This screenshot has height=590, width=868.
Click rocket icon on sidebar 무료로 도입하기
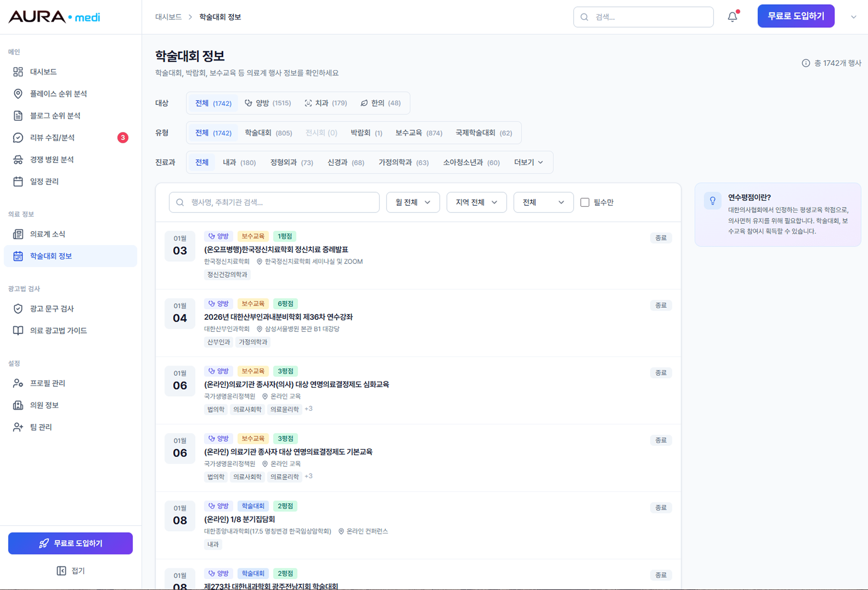[x=44, y=543]
